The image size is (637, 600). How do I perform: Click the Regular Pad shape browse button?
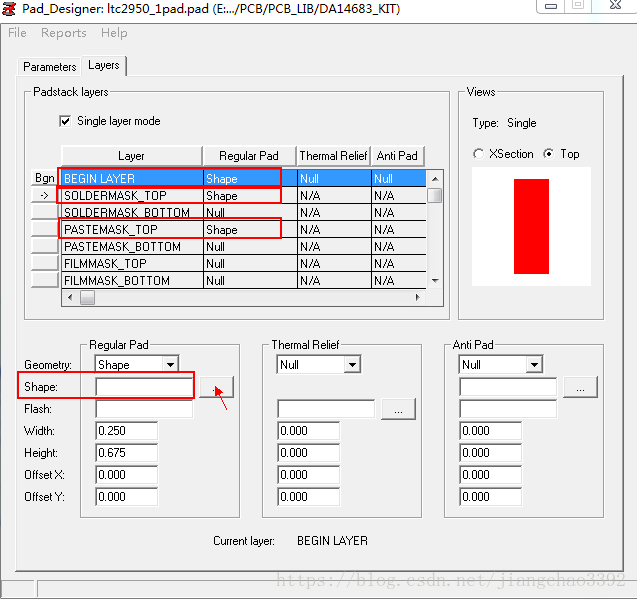216,387
